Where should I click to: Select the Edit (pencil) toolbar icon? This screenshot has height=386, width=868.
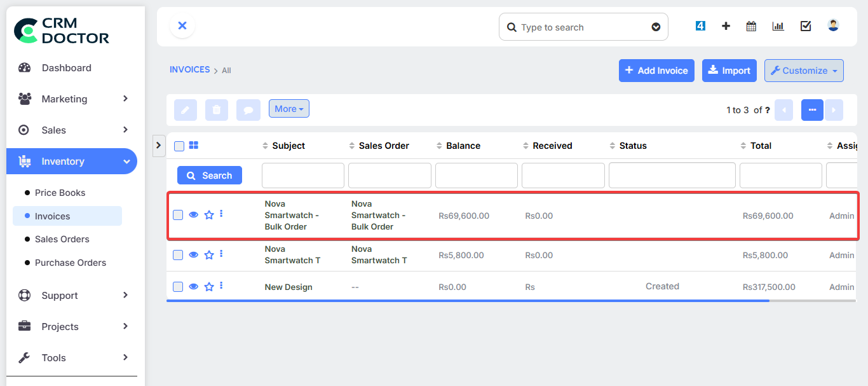click(x=185, y=109)
